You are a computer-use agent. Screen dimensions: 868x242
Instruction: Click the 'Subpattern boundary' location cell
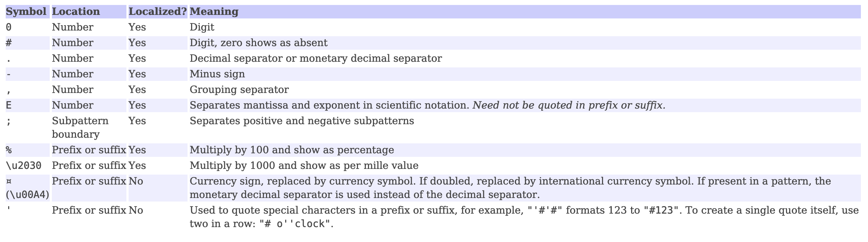tap(80, 127)
